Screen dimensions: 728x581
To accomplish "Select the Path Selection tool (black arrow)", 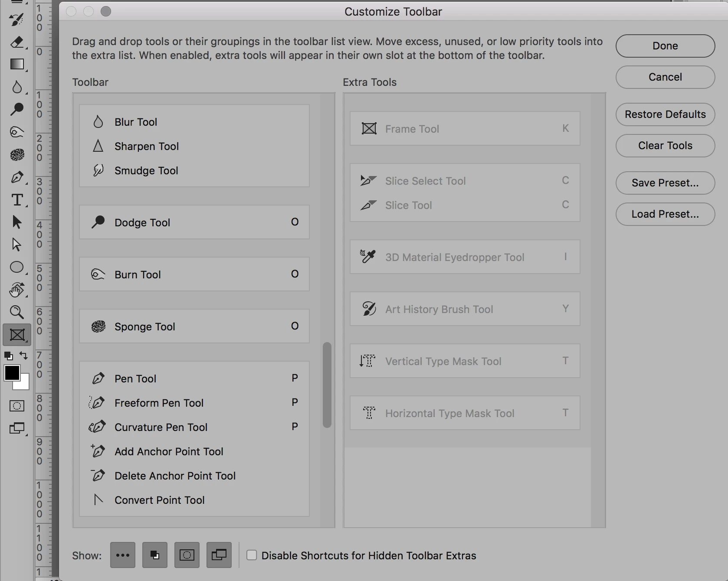I will coord(16,222).
